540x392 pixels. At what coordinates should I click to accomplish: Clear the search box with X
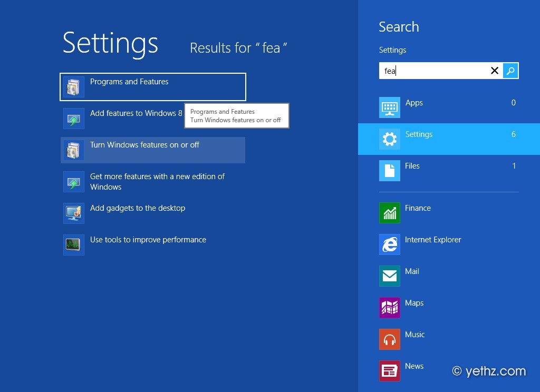coord(495,71)
